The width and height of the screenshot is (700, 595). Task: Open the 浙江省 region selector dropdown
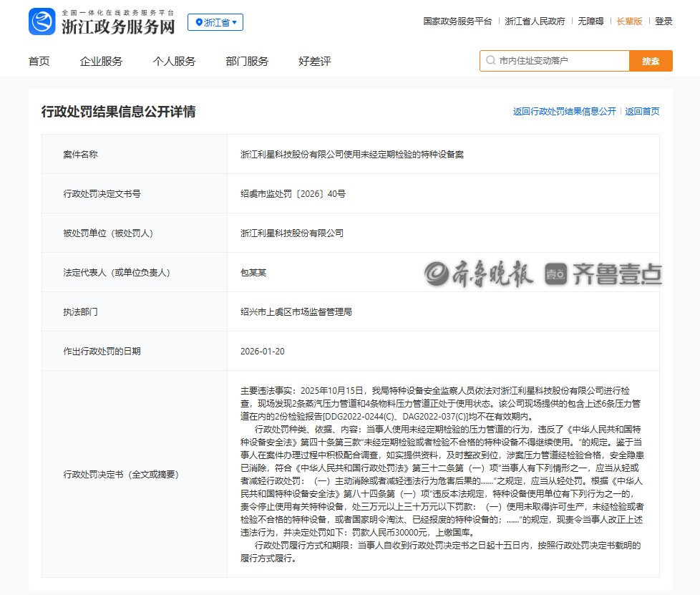[217, 22]
